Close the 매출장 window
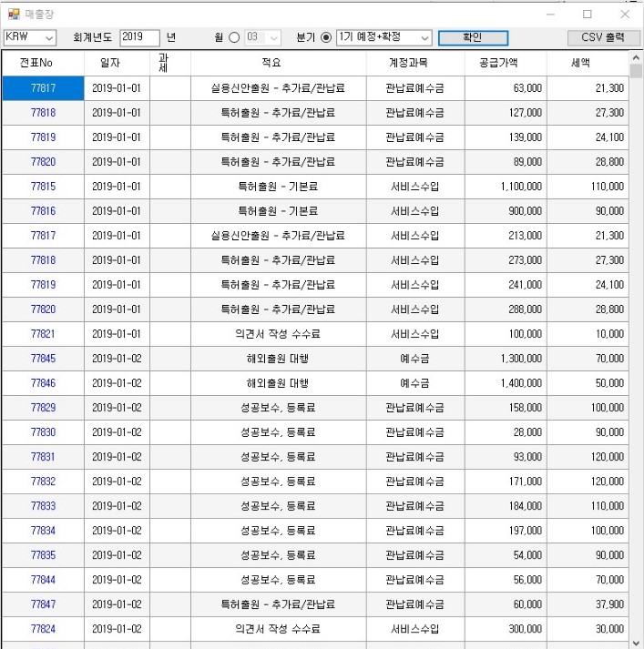Screen dimensions: 644x649 coord(625,15)
